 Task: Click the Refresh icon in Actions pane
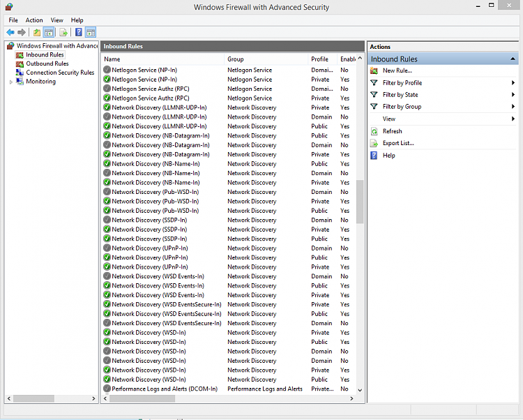tap(374, 131)
